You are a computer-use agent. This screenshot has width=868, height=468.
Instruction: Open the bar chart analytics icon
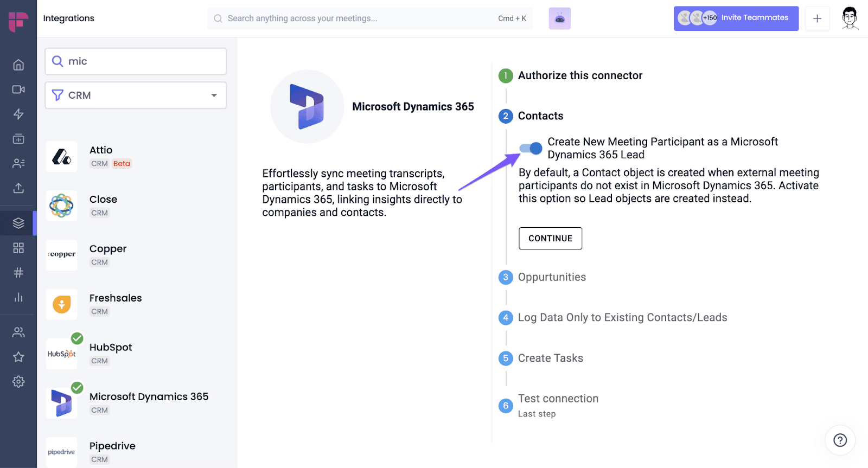18,297
